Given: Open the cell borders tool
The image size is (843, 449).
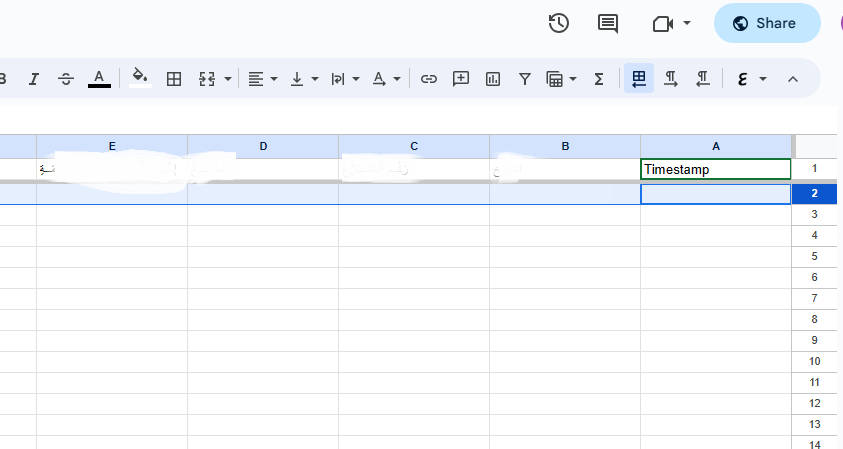Looking at the screenshot, I should 173,78.
